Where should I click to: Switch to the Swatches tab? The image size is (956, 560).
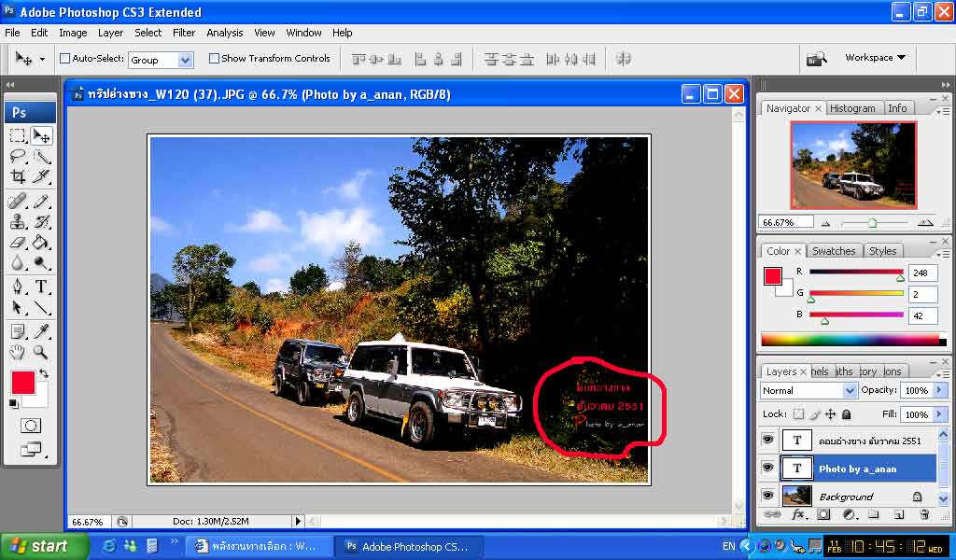coord(834,251)
